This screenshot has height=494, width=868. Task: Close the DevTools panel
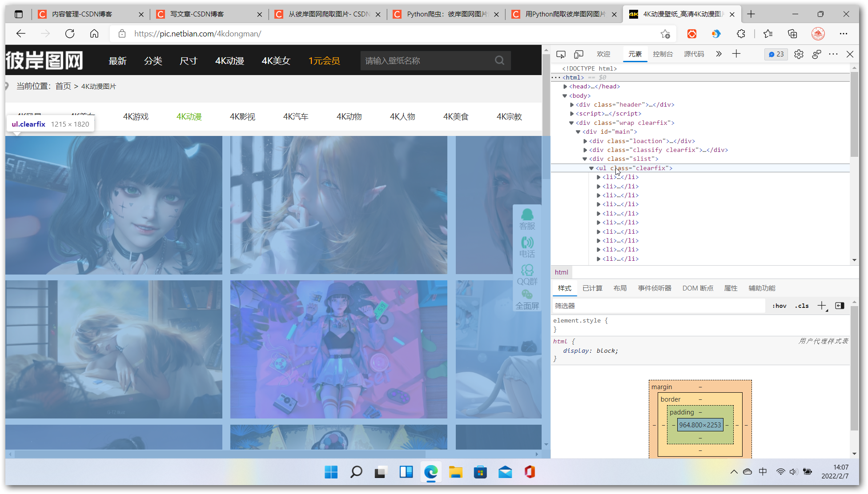[850, 54]
